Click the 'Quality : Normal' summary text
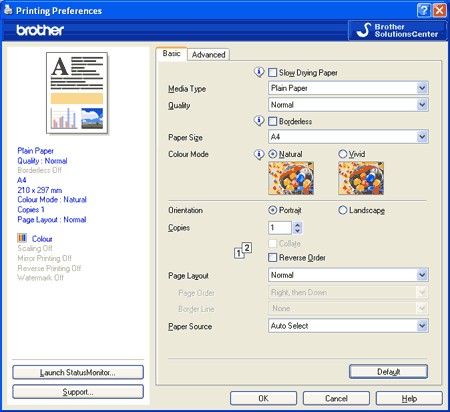This screenshot has width=450, height=412. pyautogui.click(x=42, y=161)
